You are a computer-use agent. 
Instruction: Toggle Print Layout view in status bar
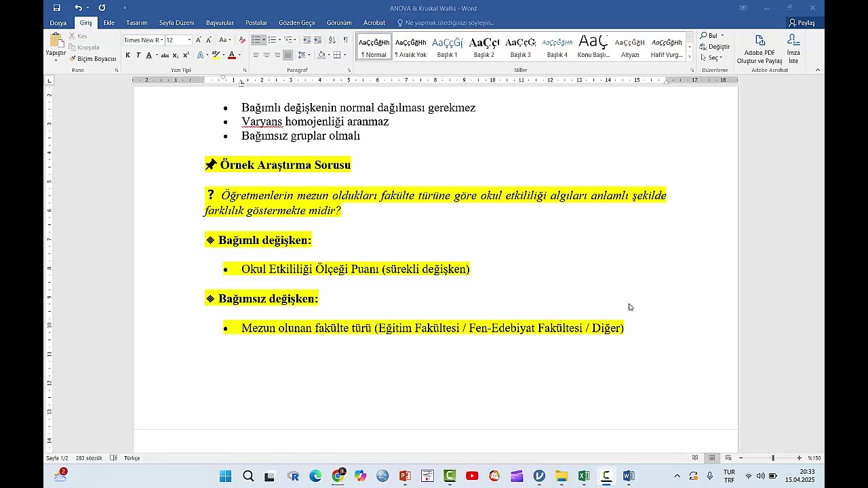pos(711,458)
